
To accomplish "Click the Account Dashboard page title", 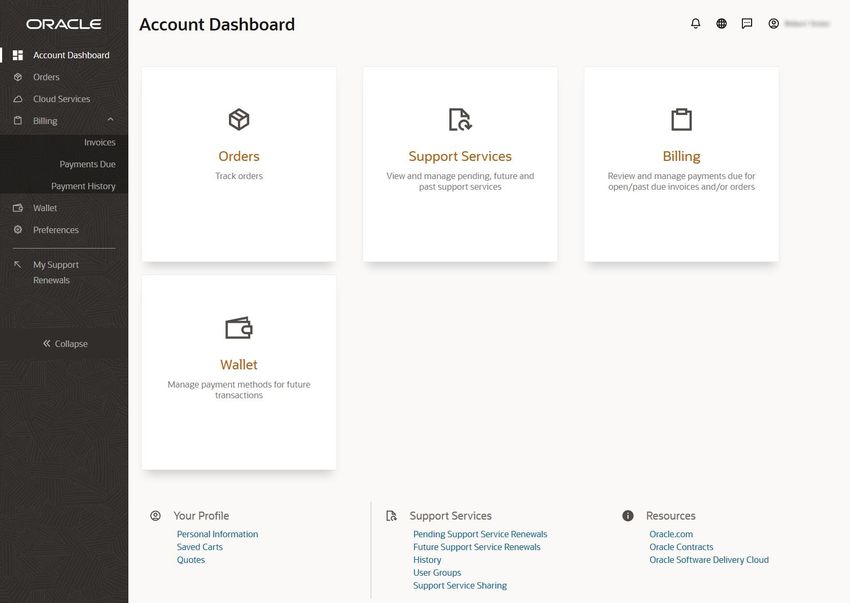I will point(217,24).
